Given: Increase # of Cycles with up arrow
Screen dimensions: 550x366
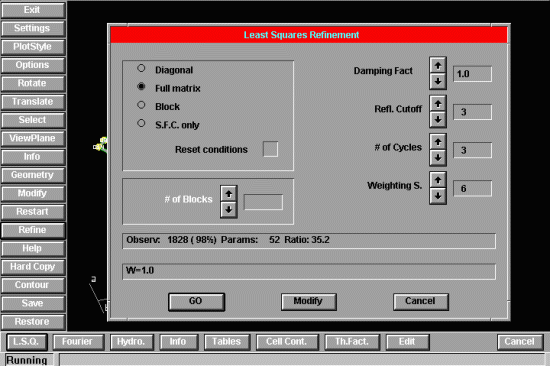Looking at the screenshot, I should (x=438, y=142).
